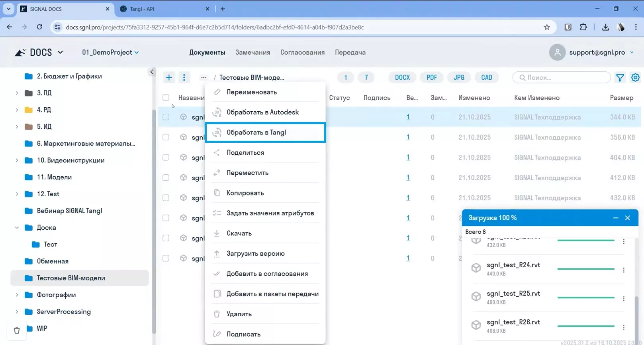Collapse the Доска folder tree
Image resolution: width=644 pixels, height=345 pixels.
[17, 228]
